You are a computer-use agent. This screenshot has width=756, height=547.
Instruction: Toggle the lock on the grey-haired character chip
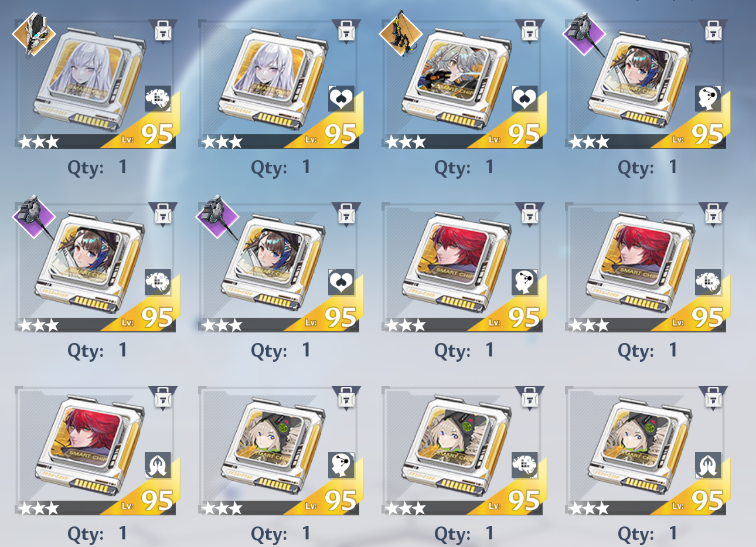tap(530, 31)
